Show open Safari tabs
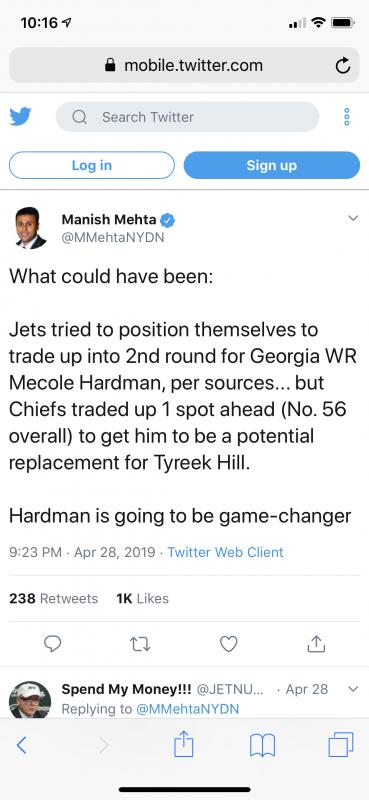The width and height of the screenshot is (369, 800). pyautogui.click(x=340, y=745)
